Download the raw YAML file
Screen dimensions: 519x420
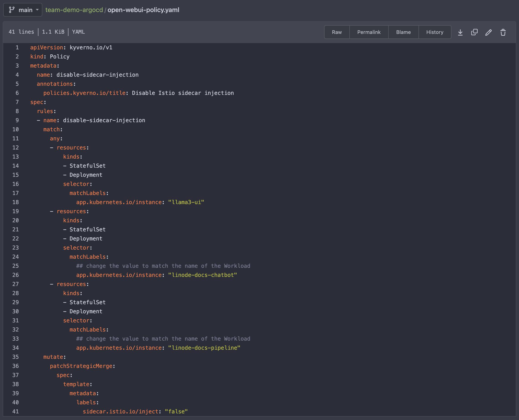pyautogui.click(x=461, y=32)
